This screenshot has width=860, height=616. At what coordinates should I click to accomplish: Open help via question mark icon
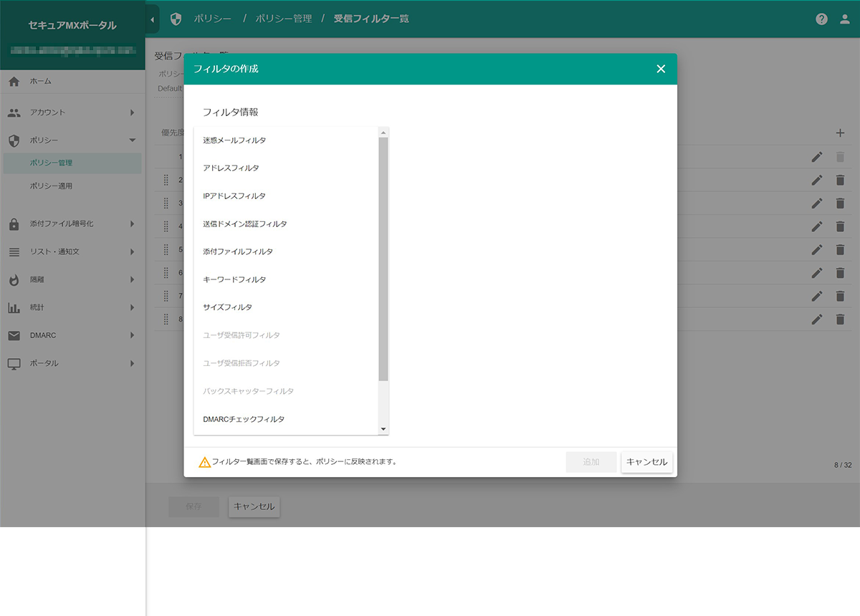click(822, 19)
